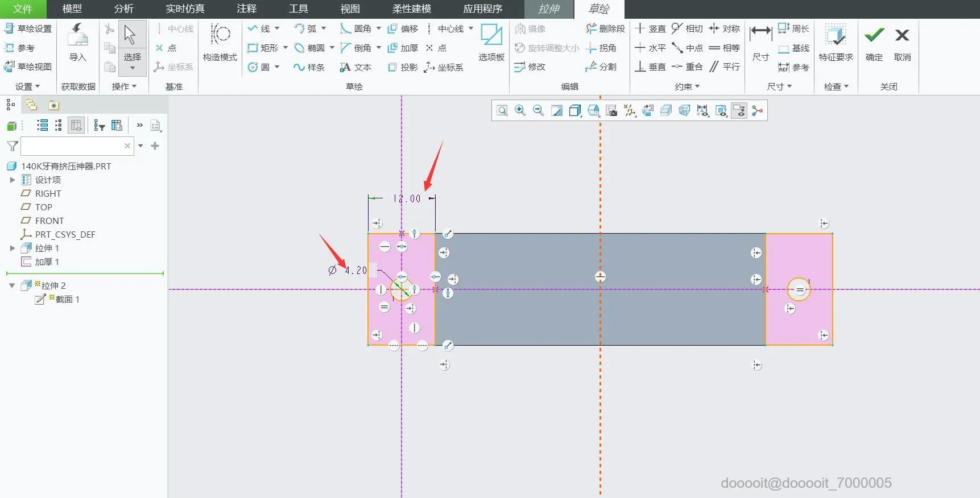
Task: Click the Perimeter (周长) dimension tool
Action: click(x=793, y=28)
